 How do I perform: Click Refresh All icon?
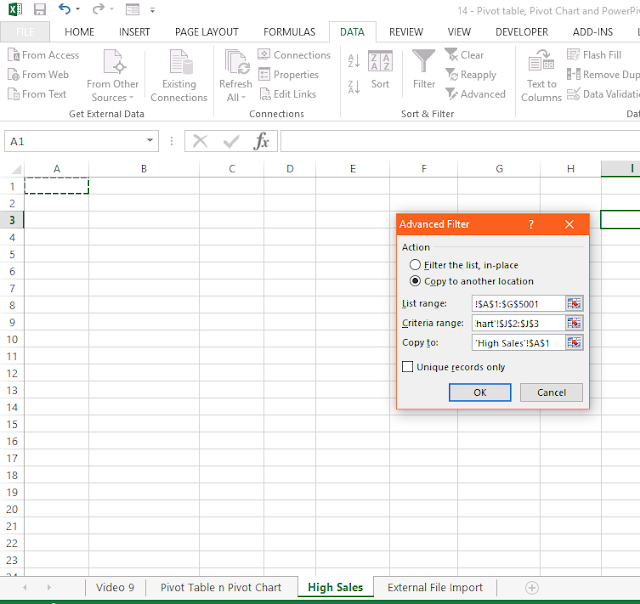pyautogui.click(x=236, y=62)
